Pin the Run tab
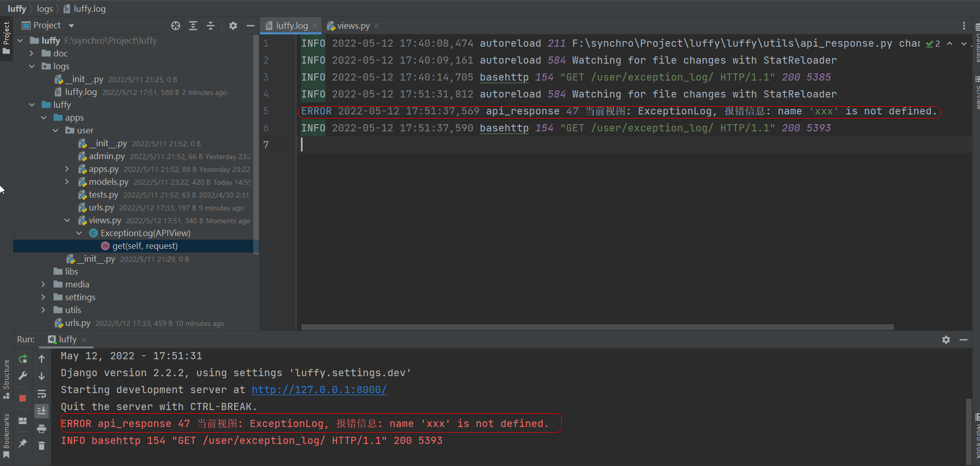This screenshot has width=980, height=466. click(23, 443)
